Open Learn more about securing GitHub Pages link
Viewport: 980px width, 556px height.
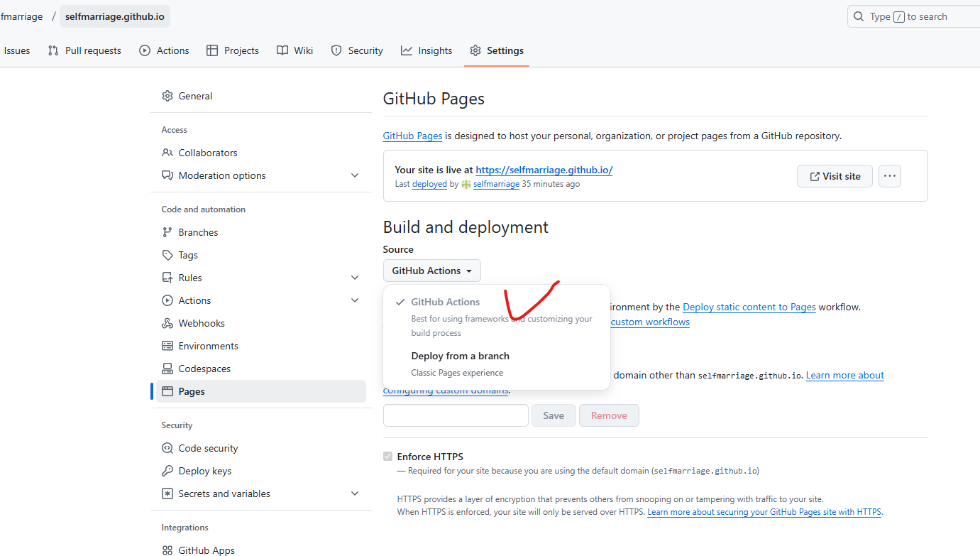click(x=764, y=512)
